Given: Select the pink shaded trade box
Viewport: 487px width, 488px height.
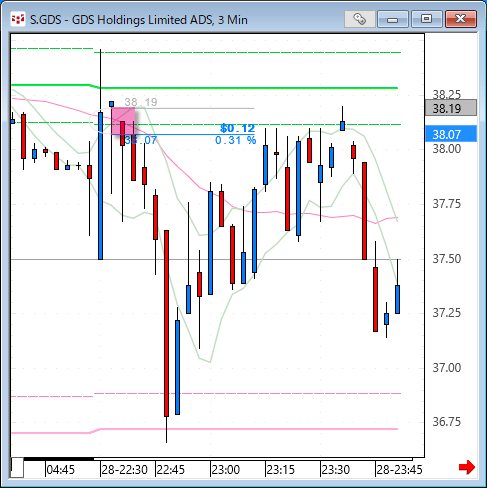Looking at the screenshot, I should pos(123,121).
